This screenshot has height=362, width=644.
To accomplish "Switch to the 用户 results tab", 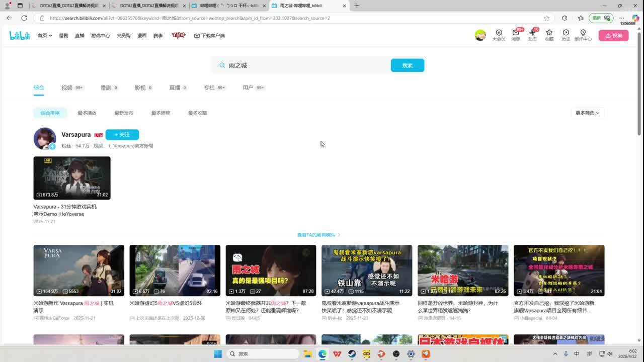I will [248, 87].
